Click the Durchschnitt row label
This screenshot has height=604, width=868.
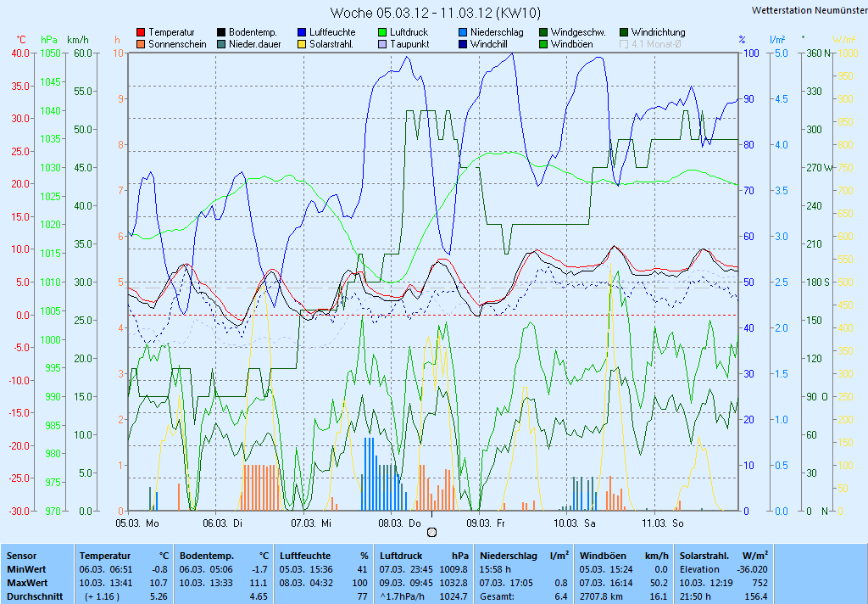tap(34, 597)
